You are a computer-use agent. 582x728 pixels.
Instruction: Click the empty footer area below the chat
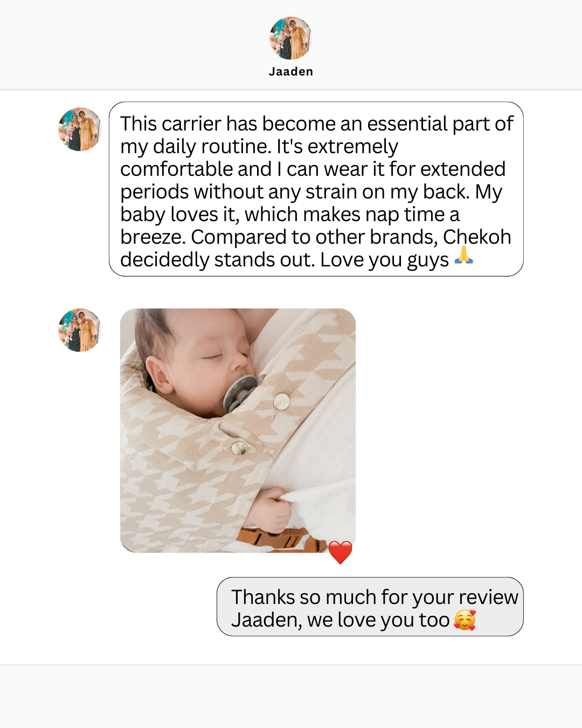(291, 697)
